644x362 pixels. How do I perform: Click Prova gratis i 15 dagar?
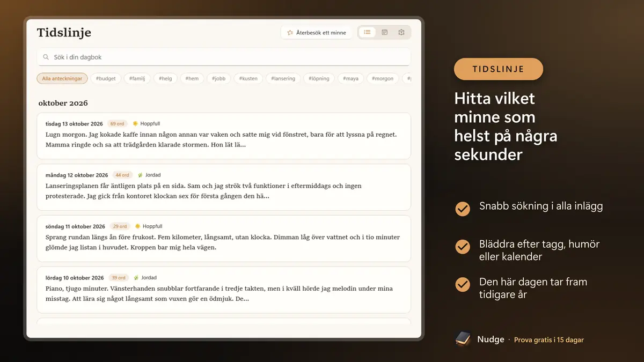click(549, 340)
